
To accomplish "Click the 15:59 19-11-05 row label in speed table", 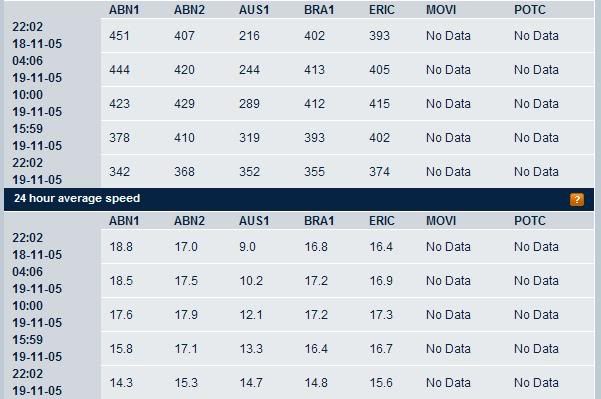I will [37, 348].
